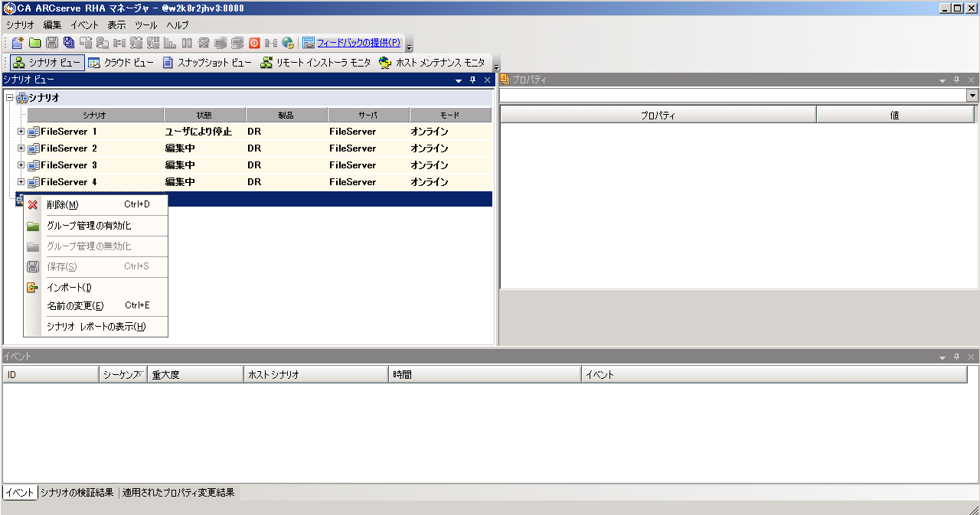Pin the シナリオ ビュー panel

tap(473, 80)
